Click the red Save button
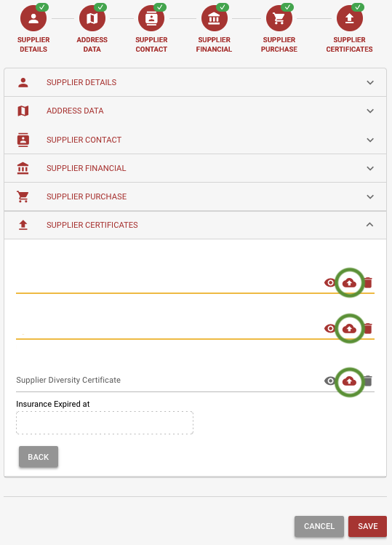This screenshot has width=392, height=545. click(367, 526)
